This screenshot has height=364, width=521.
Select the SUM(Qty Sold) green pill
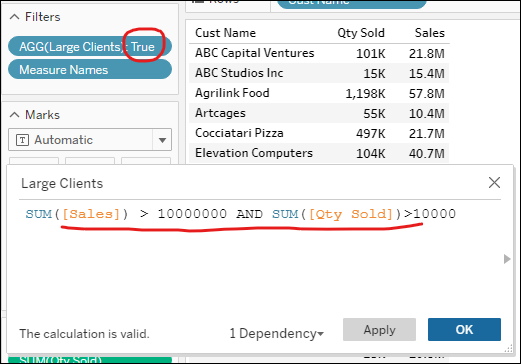(x=90, y=360)
